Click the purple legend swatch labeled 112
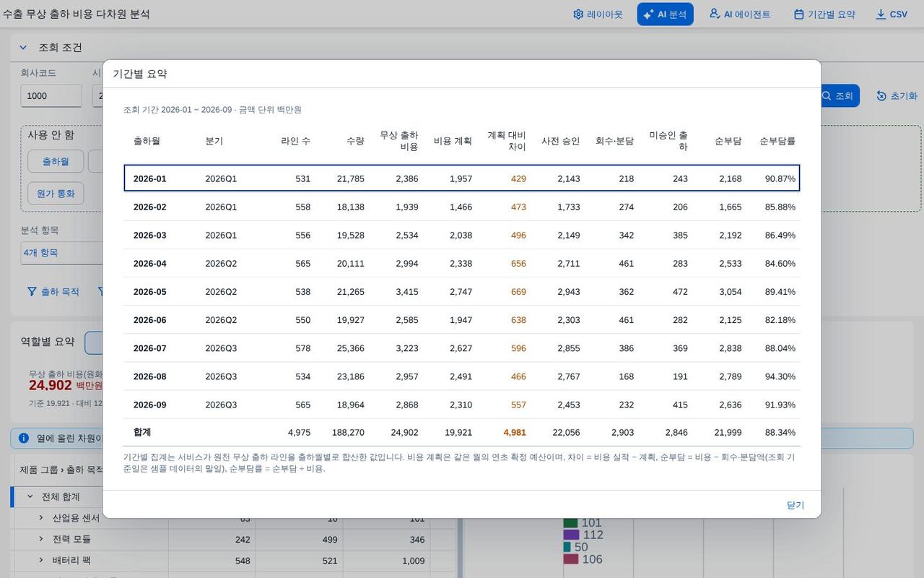This screenshot has width=924, height=578. pyautogui.click(x=571, y=535)
